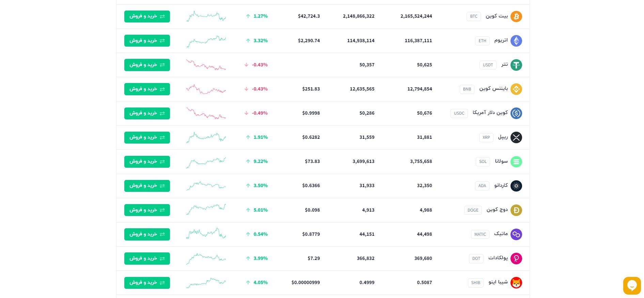Click the Solana logo icon
Screen dimensions: 644x298
tap(516, 162)
